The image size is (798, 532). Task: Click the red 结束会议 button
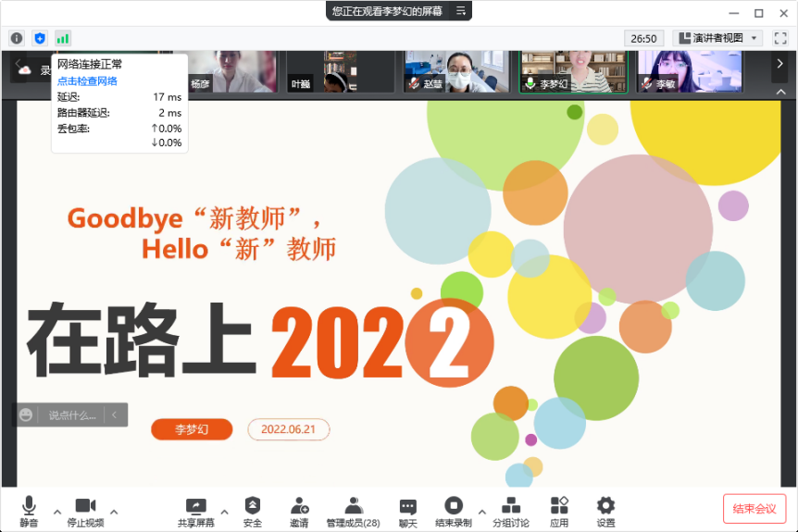pos(754,509)
